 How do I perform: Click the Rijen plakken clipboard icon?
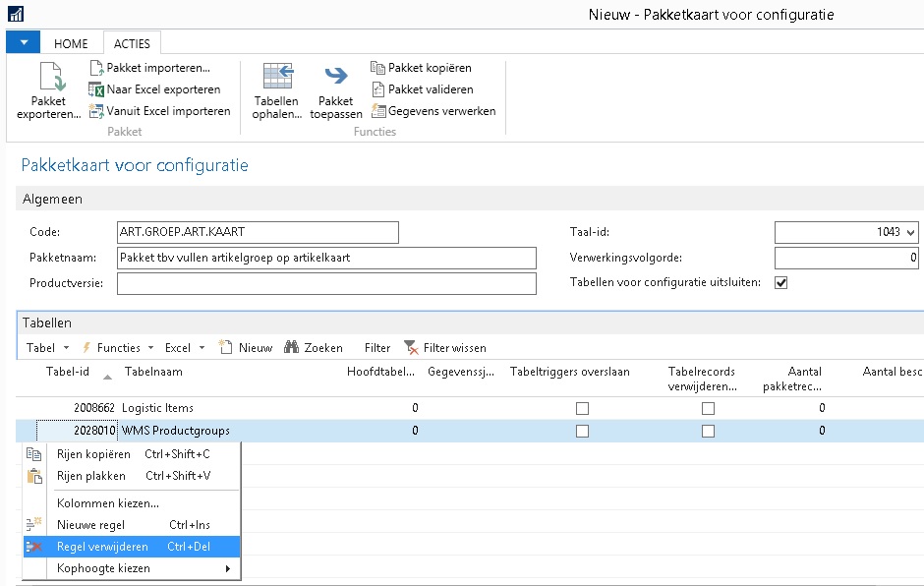(x=34, y=476)
